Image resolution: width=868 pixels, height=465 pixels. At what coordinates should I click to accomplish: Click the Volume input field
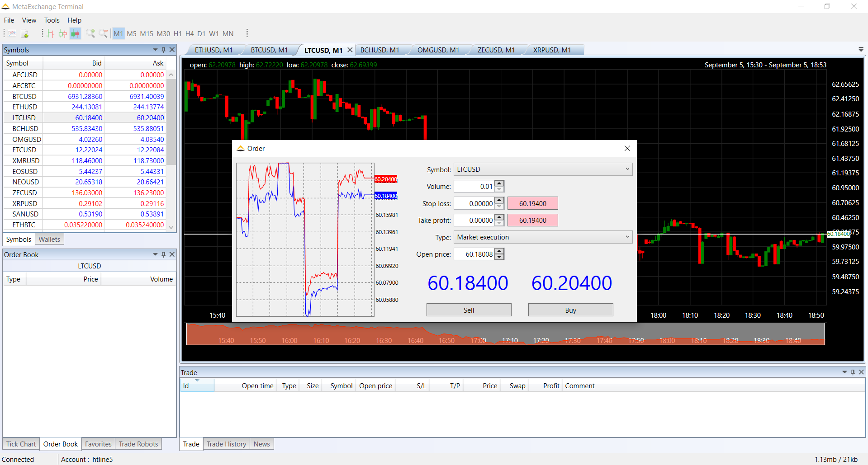point(474,187)
